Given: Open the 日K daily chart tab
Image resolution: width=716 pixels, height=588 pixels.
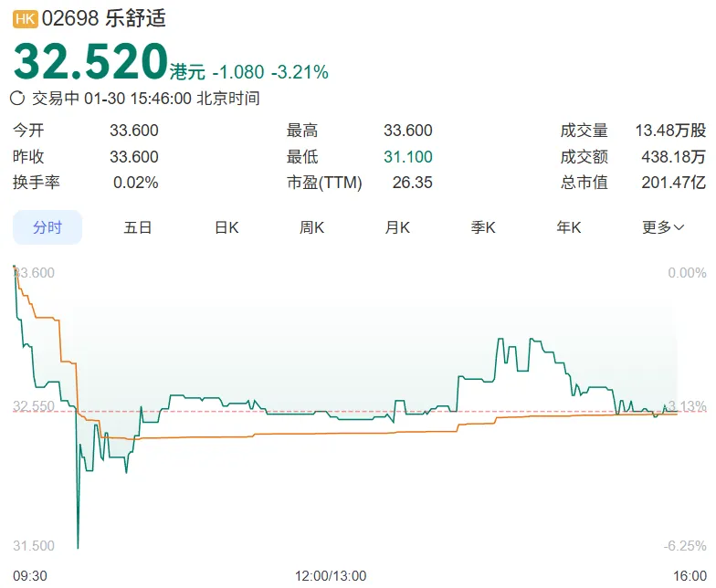Looking at the screenshot, I should 226,227.
